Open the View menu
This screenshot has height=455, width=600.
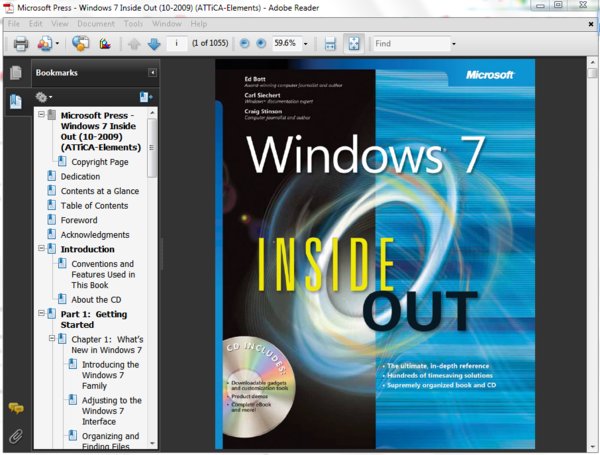click(60, 24)
